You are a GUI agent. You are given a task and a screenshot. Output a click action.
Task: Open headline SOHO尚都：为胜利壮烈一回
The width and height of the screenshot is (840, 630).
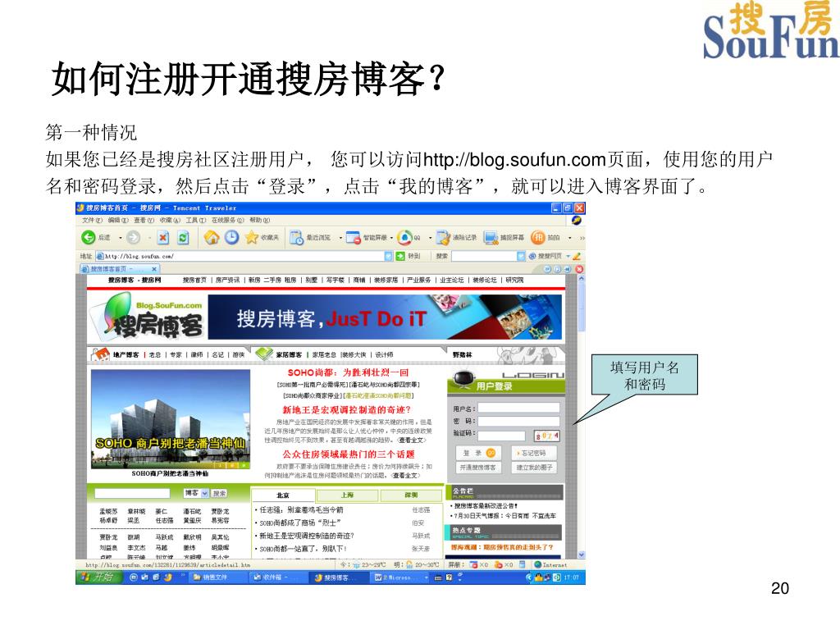tap(348, 372)
